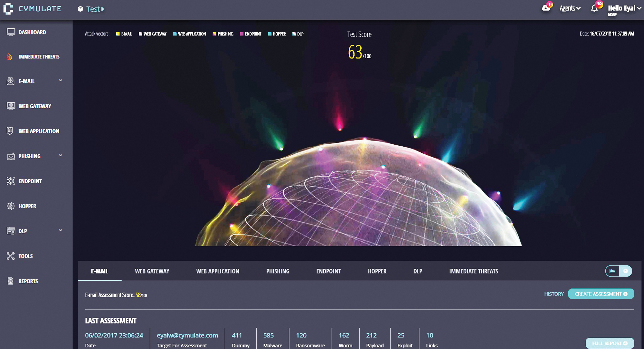Click the Web Application shield icon
The height and width of the screenshot is (349, 644).
10,131
